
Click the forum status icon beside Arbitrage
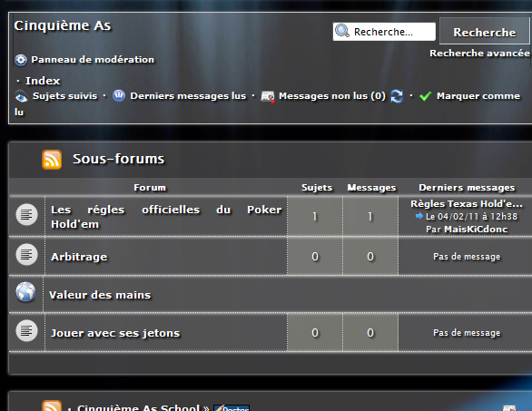pyautogui.click(x=27, y=254)
